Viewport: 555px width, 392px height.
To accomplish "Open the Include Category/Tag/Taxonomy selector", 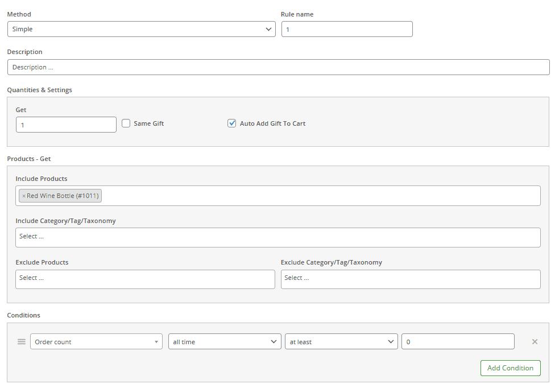I will (277, 237).
